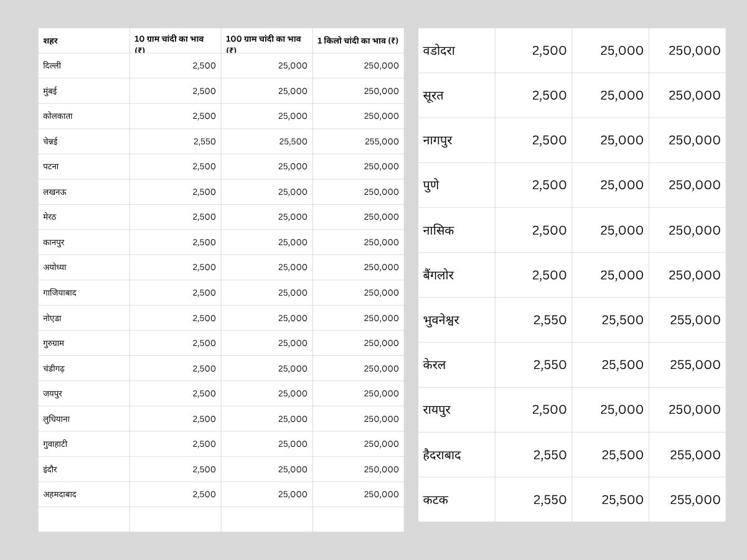Select the वडोदरा city cell
Viewport: 747px width, 560px height.
pos(439,51)
